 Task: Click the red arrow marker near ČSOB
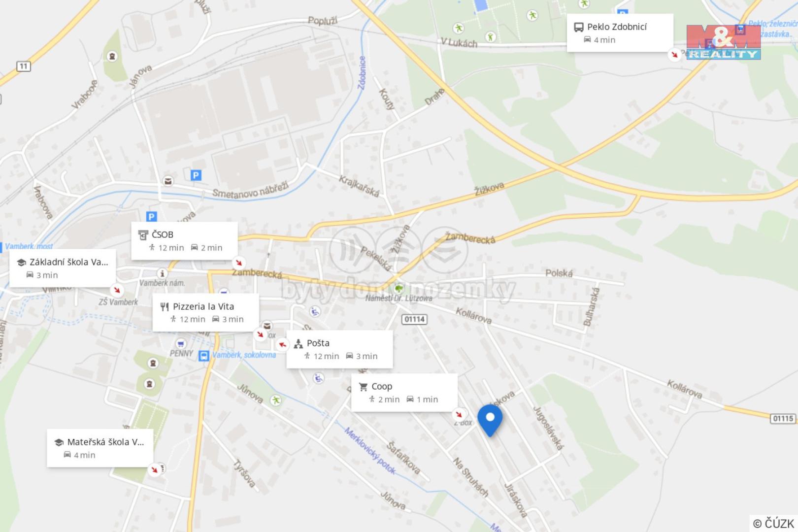[x=239, y=263]
